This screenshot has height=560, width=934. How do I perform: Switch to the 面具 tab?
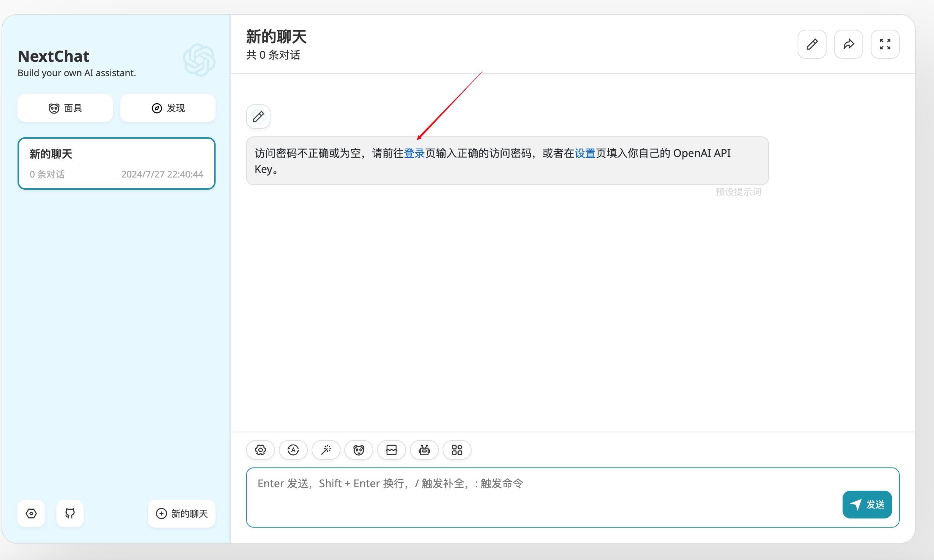[65, 108]
